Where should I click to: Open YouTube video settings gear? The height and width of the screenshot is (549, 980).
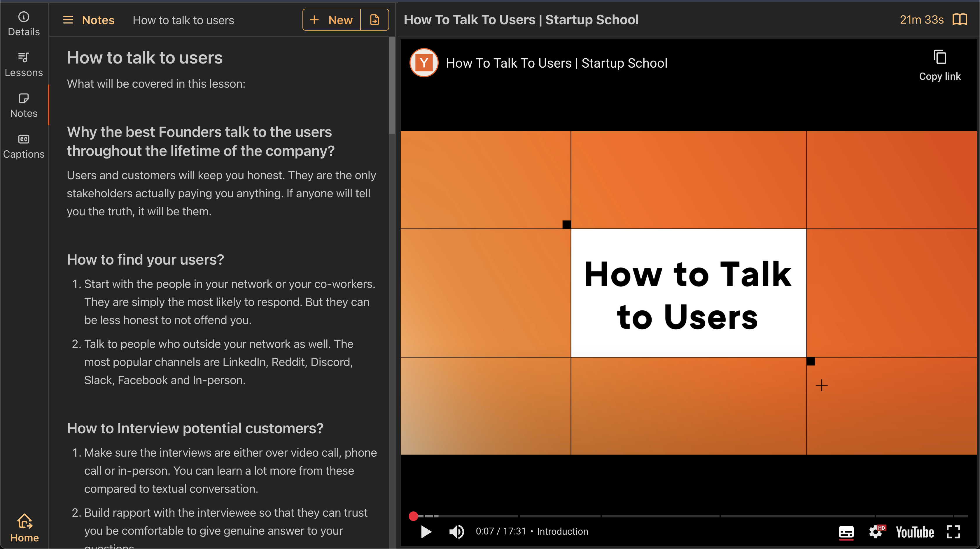pos(875,531)
